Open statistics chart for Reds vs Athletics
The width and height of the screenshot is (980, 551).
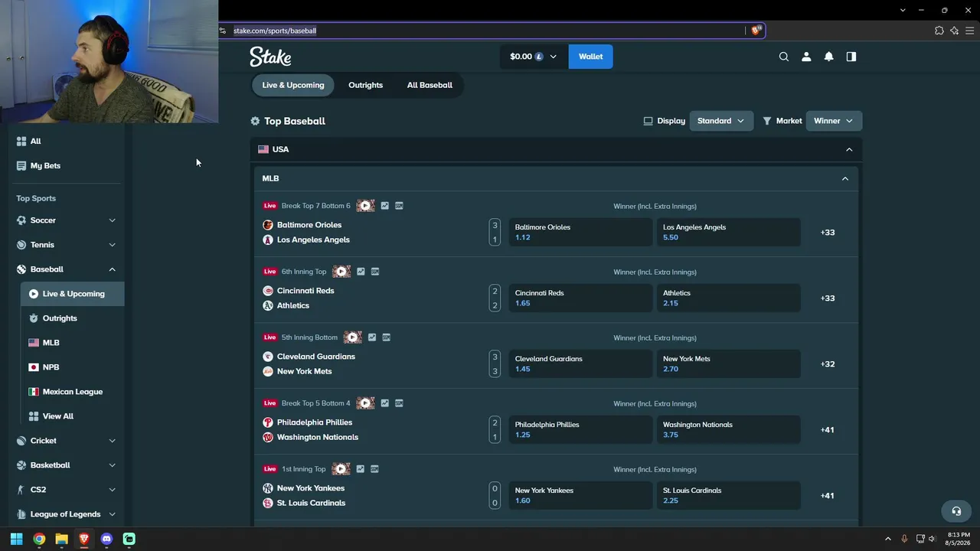tap(361, 272)
